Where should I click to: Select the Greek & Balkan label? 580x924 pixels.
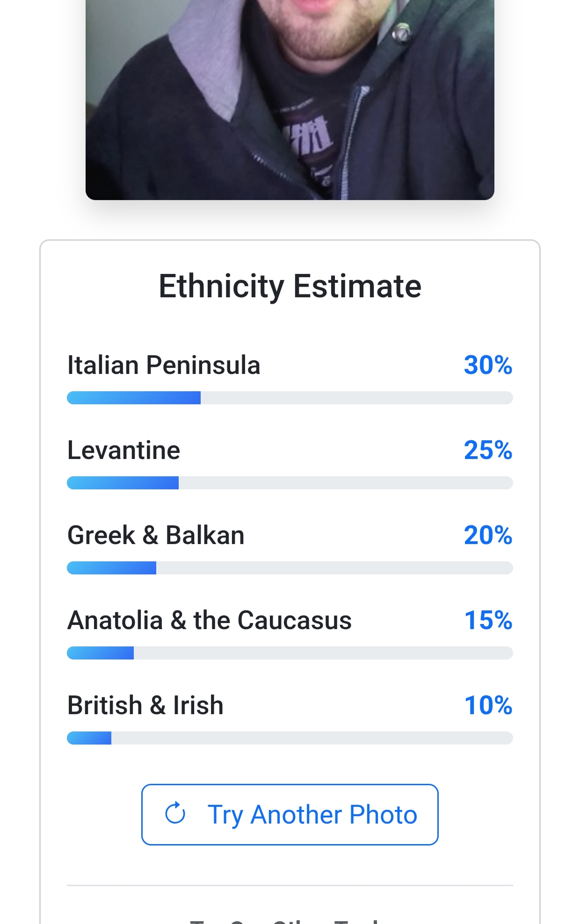tap(156, 535)
